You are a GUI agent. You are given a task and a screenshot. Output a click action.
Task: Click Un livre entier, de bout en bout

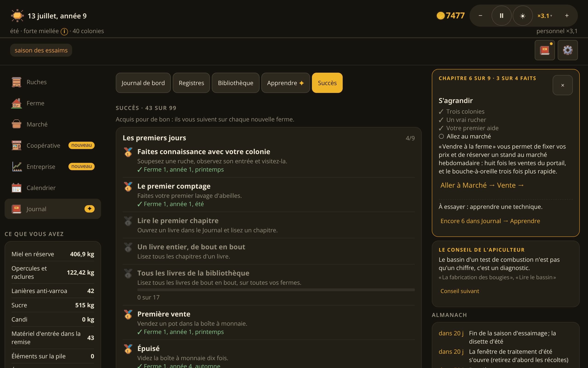[x=191, y=247]
